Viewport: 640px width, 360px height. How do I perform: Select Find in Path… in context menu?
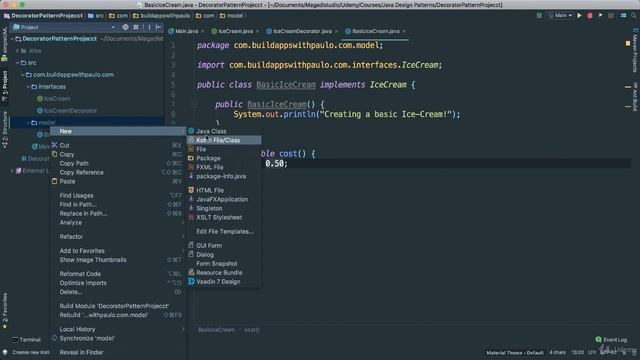[118, 204]
